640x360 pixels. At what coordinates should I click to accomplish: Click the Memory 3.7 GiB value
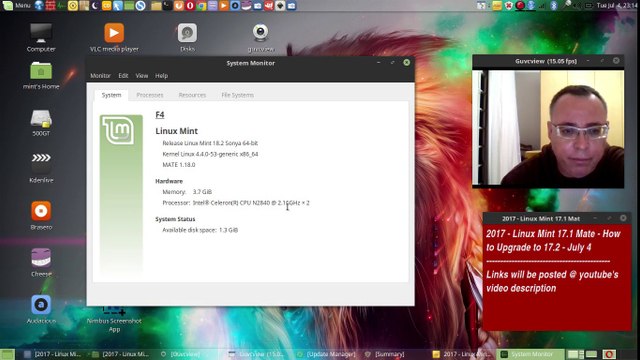point(202,191)
